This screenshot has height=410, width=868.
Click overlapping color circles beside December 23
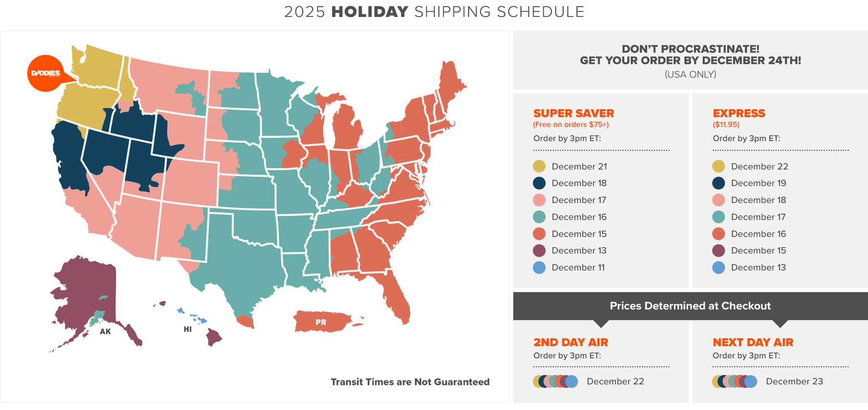coord(734,381)
